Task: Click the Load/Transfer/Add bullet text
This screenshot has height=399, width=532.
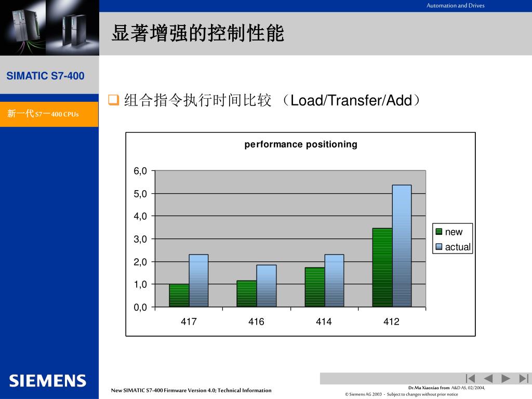Action: (272, 100)
